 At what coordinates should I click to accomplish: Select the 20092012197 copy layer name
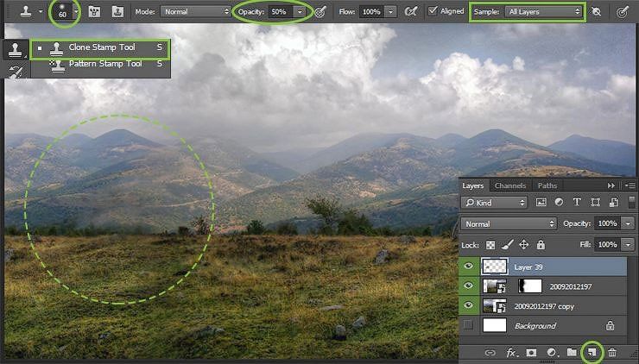coord(544,306)
